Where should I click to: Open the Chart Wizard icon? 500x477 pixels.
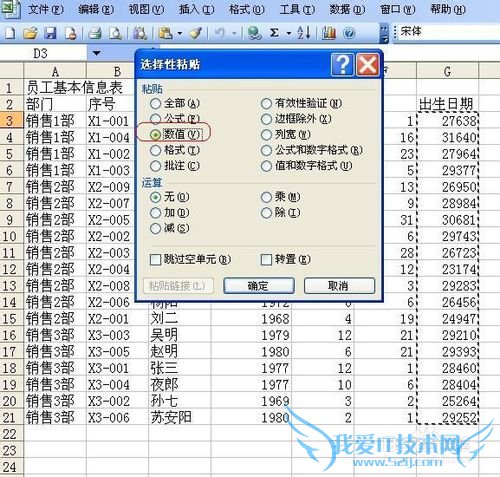coord(329,33)
